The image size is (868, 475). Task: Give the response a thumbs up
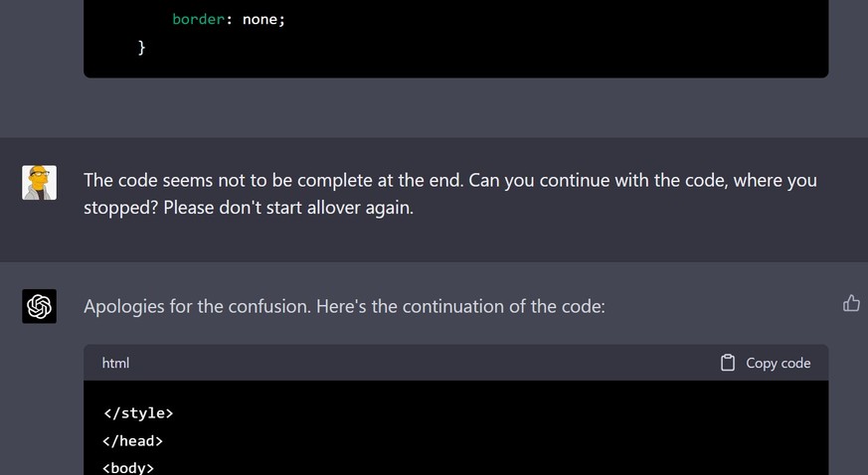[851, 303]
